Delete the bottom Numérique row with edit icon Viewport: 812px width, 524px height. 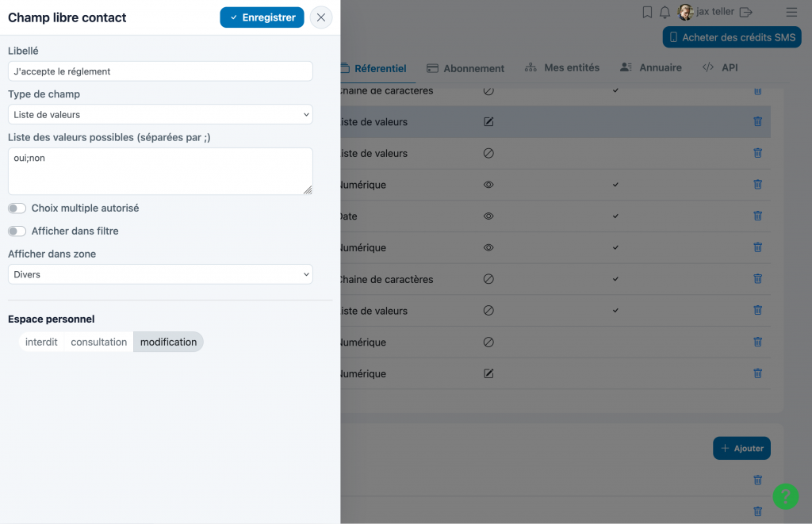click(757, 373)
